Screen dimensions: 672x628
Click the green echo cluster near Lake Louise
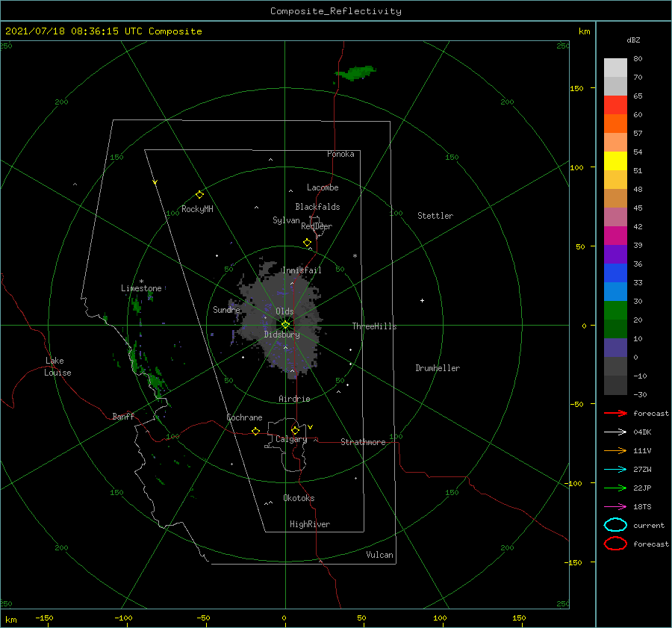pos(148,371)
